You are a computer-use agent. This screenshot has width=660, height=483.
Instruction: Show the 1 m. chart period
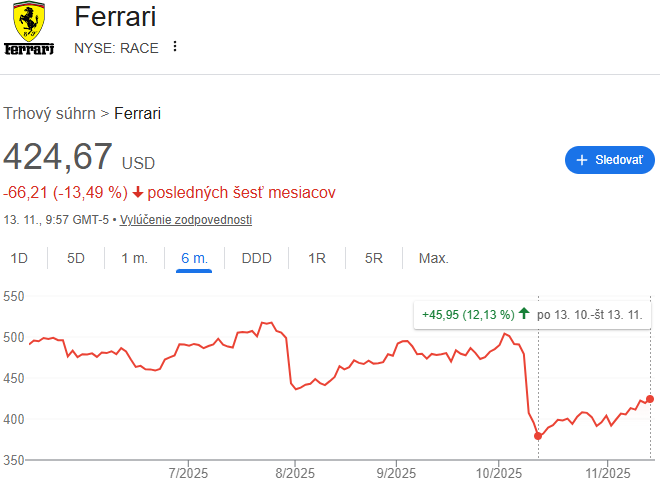[x=134, y=258]
